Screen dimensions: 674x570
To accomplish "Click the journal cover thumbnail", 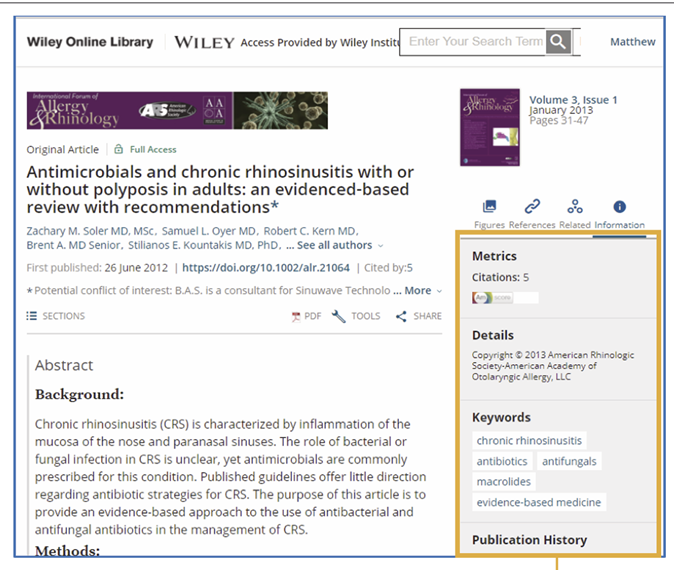I will 490,127.
